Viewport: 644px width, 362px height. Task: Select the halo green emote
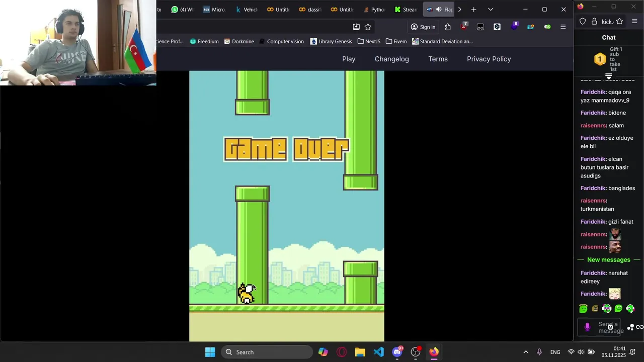tap(584, 309)
